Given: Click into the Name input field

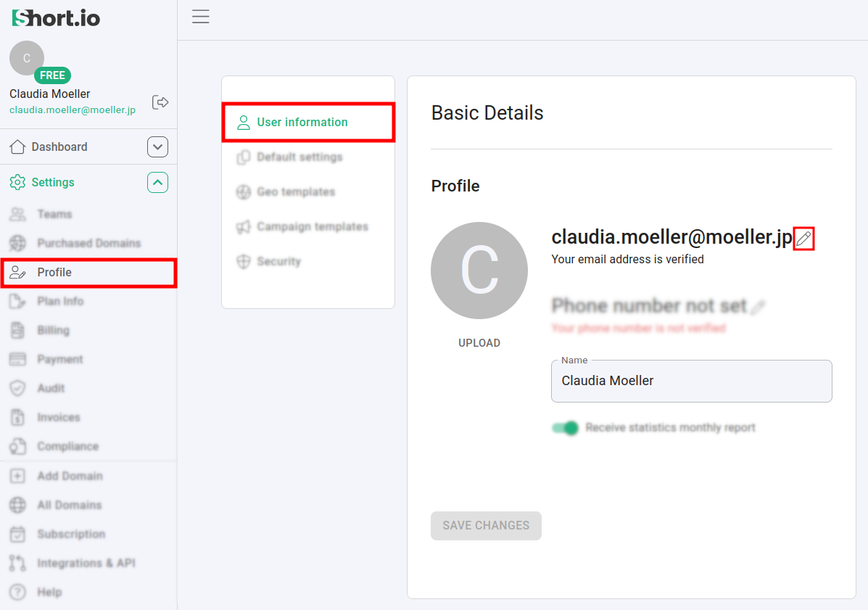Looking at the screenshot, I should coord(691,382).
